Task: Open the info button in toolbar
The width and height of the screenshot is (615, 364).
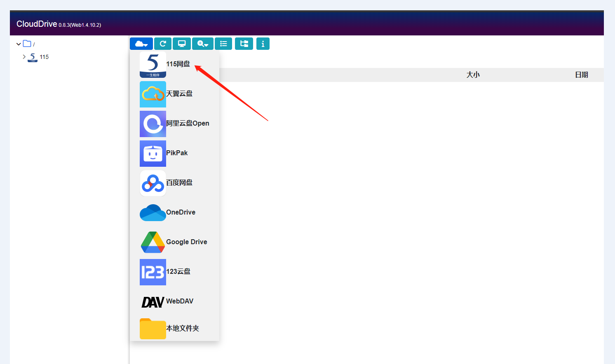Action: (263, 44)
